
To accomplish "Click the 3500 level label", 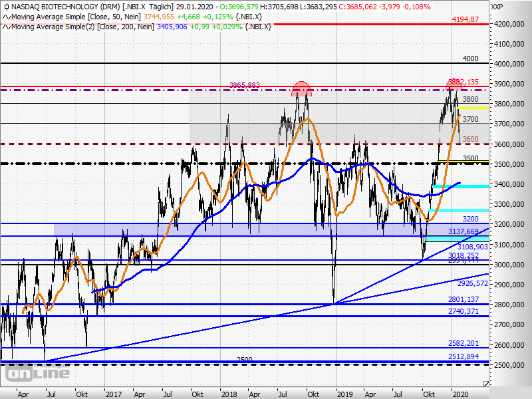I will (x=471, y=158).
